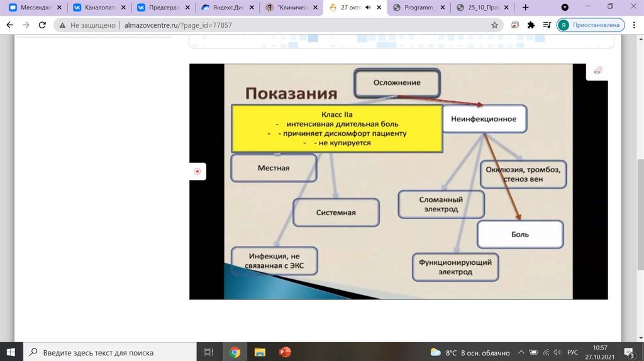Switch to the Мессенджер tab
This screenshot has height=361, width=644.
coord(35,8)
